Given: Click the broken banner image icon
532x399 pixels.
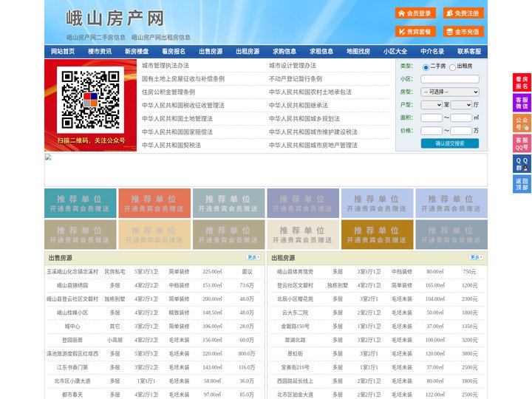Looking at the screenshot, I should pos(48,157).
